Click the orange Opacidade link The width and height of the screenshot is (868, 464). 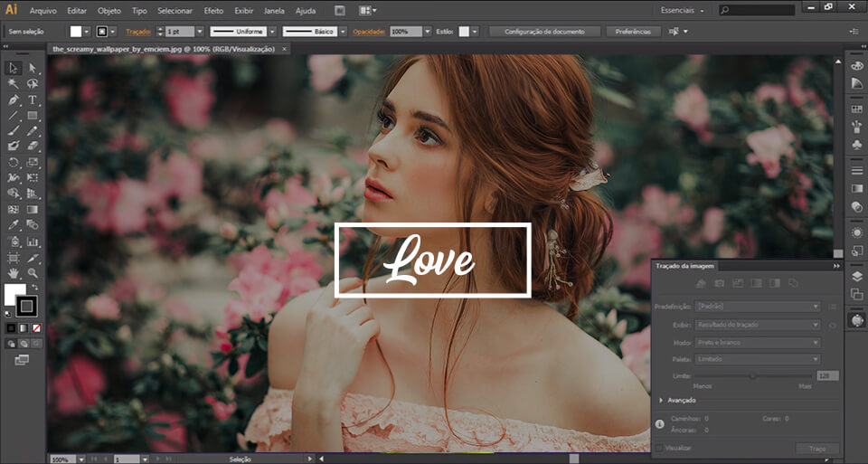point(369,32)
